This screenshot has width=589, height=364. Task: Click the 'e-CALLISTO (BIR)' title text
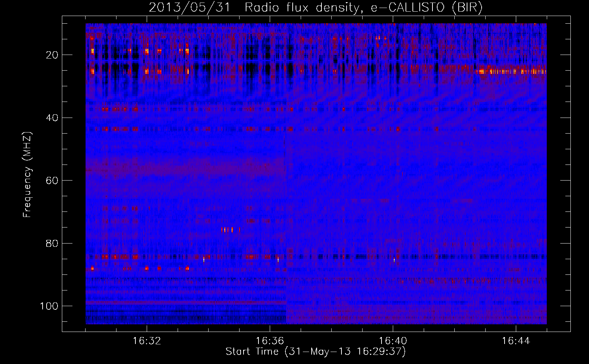point(427,8)
